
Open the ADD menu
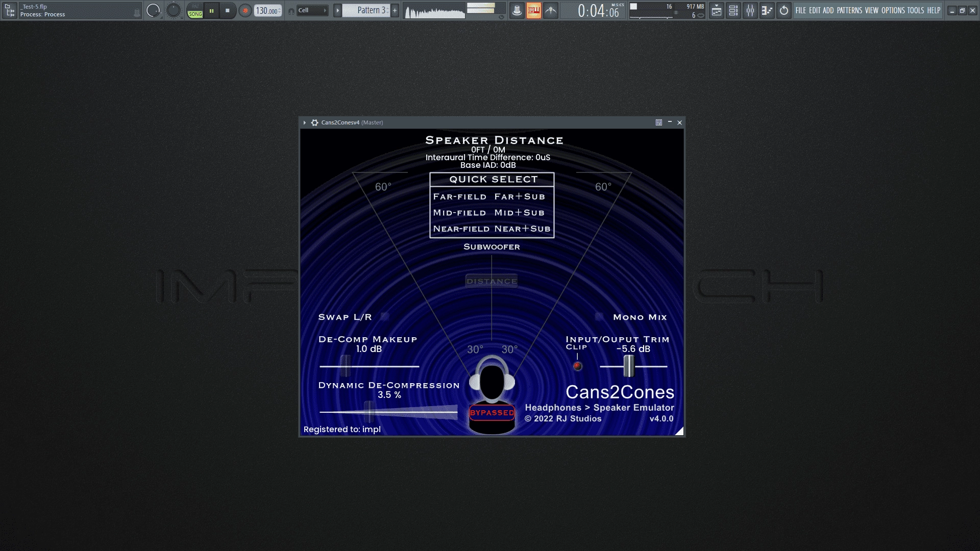[828, 10]
